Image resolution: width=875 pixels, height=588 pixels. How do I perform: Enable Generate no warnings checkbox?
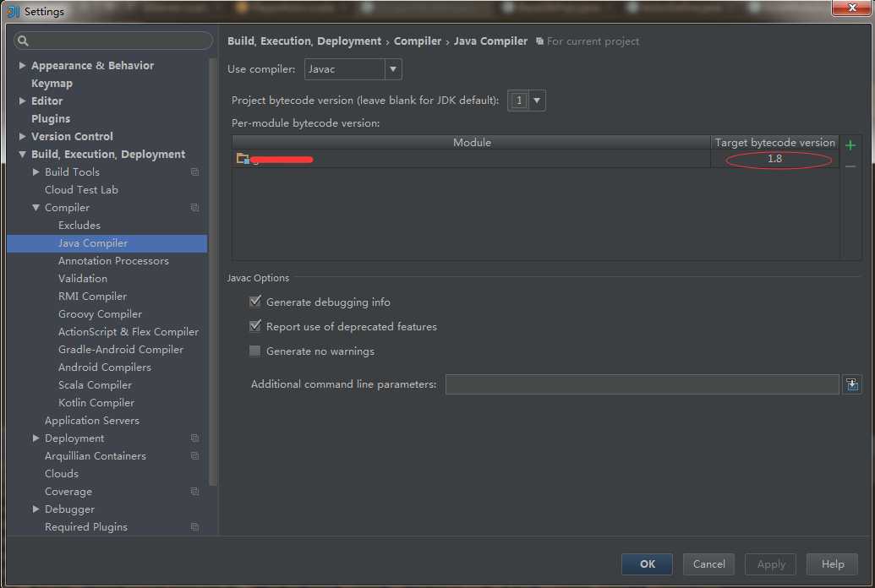[255, 351]
